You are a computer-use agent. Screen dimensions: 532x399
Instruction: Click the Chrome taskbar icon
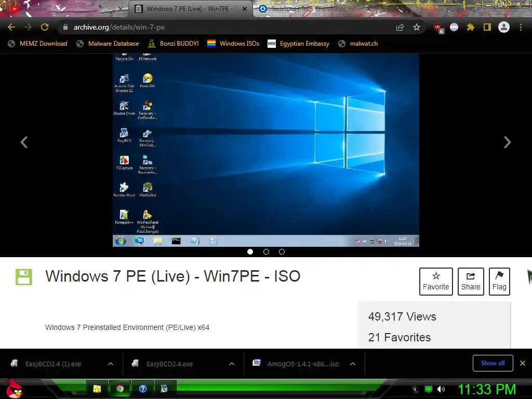click(x=120, y=389)
